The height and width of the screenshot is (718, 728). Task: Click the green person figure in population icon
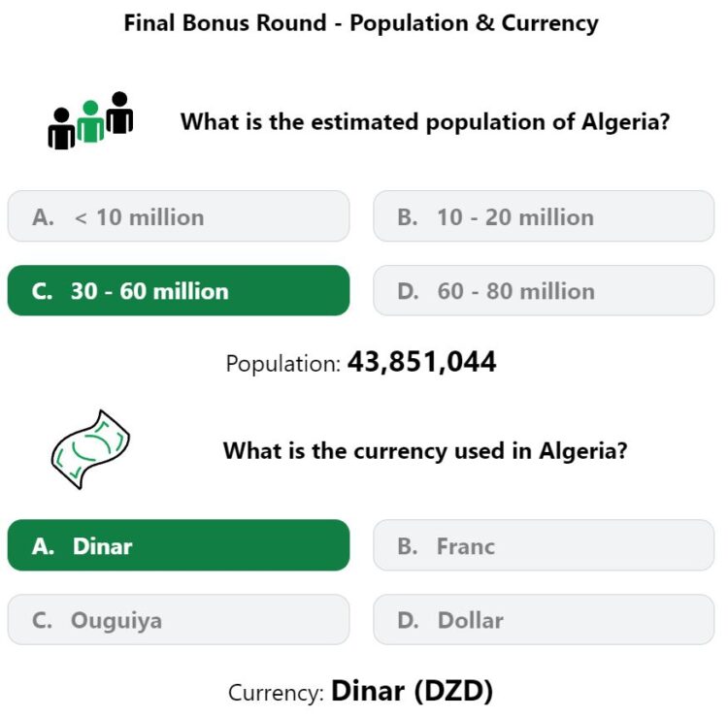90,121
